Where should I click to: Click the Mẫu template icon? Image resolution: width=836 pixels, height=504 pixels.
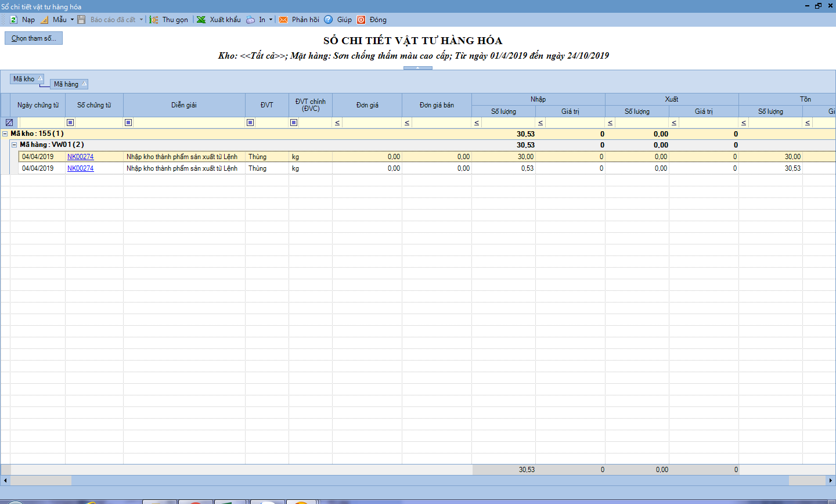coord(45,20)
